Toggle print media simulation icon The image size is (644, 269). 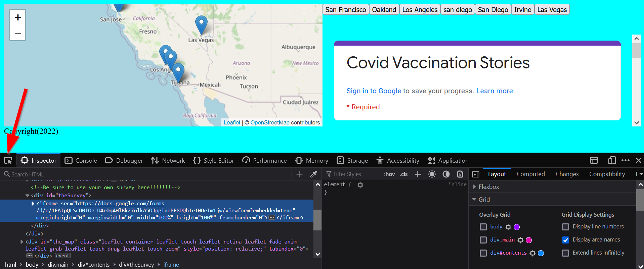(x=460, y=174)
